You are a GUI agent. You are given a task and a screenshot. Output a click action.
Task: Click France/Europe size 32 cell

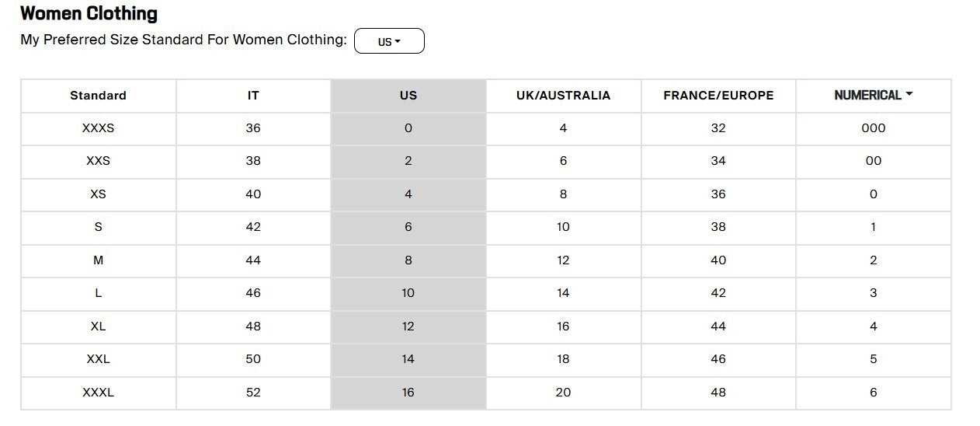[x=718, y=128]
